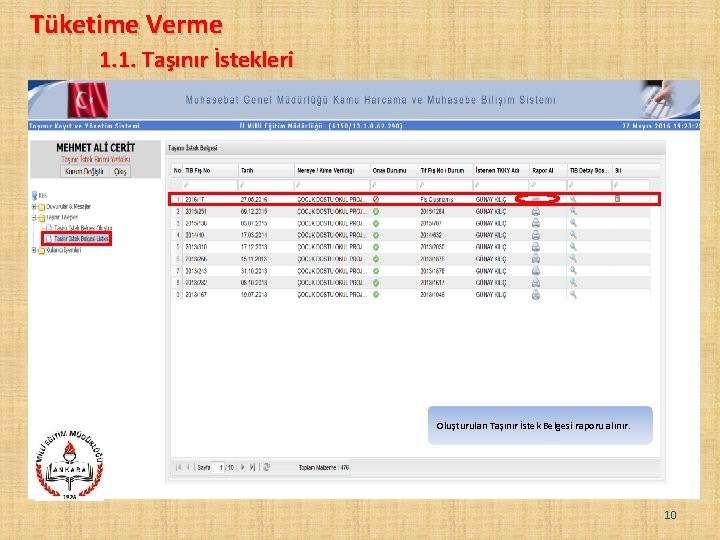Print report for the row dated 15.11.2013
This screenshot has width=720, height=540.
tap(535, 259)
